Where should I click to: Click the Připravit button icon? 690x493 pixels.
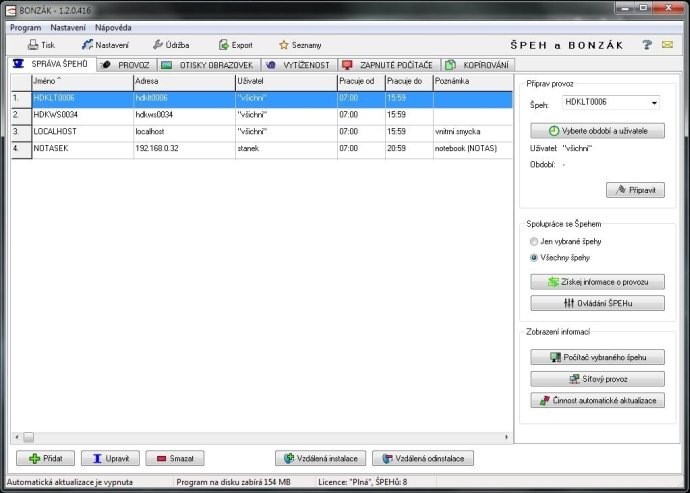coord(621,190)
